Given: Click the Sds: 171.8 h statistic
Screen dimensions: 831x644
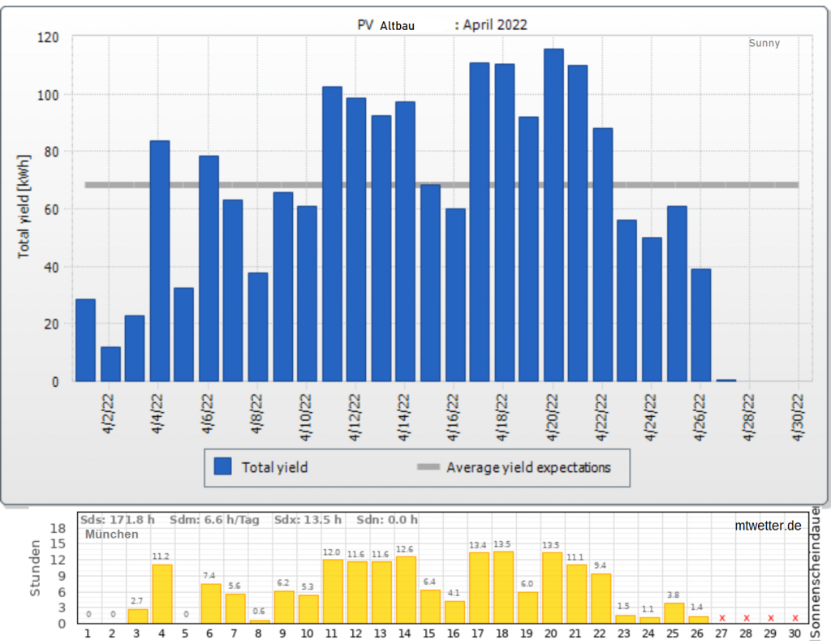Looking at the screenshot, I should [117, 519].
